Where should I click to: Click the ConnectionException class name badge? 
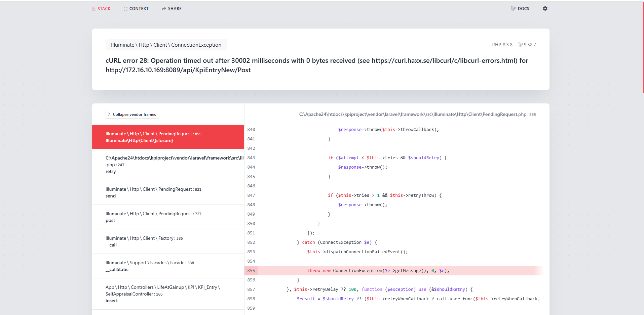pos(166,45)
